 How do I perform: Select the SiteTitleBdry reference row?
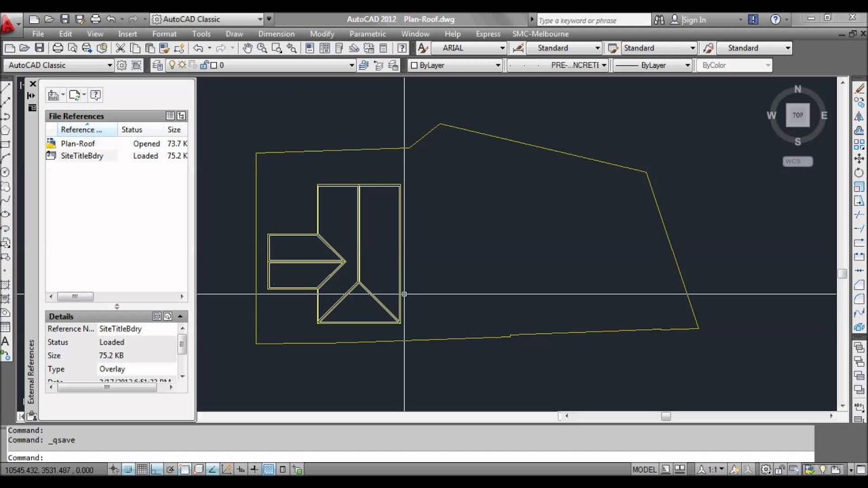pos(117,156)
